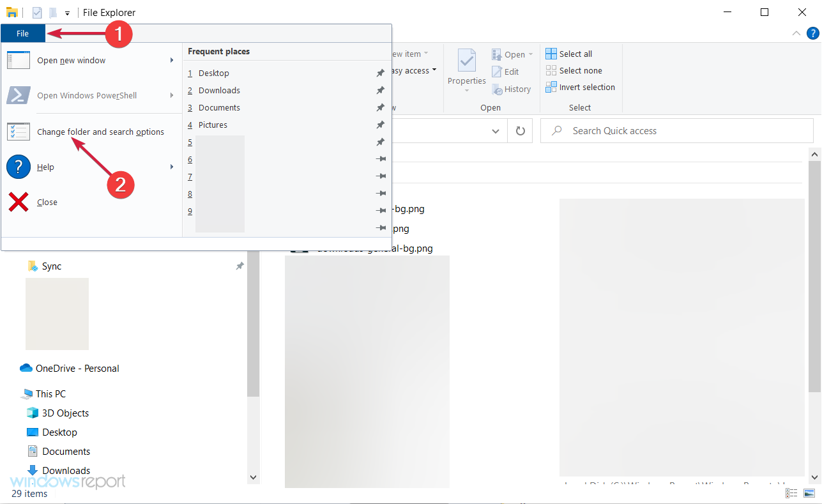Click the quick access Properties checkmark icon
Screen dimensions: 822x504
point(37,13)
